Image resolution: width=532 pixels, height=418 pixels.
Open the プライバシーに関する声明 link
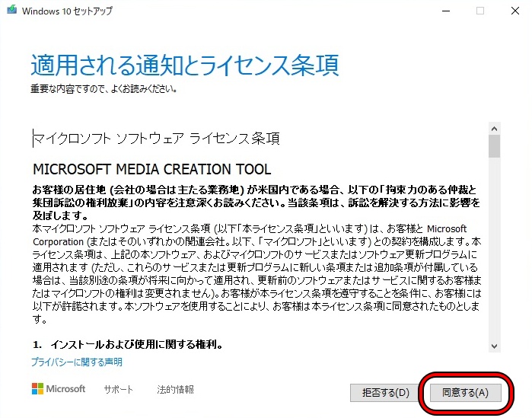[x=77, y=362]
